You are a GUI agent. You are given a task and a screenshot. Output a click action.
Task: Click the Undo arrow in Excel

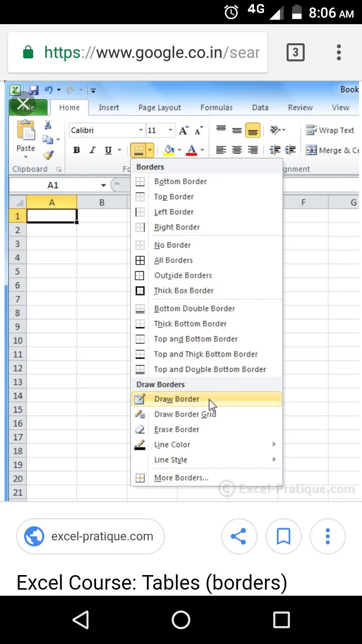click(49, 90)
